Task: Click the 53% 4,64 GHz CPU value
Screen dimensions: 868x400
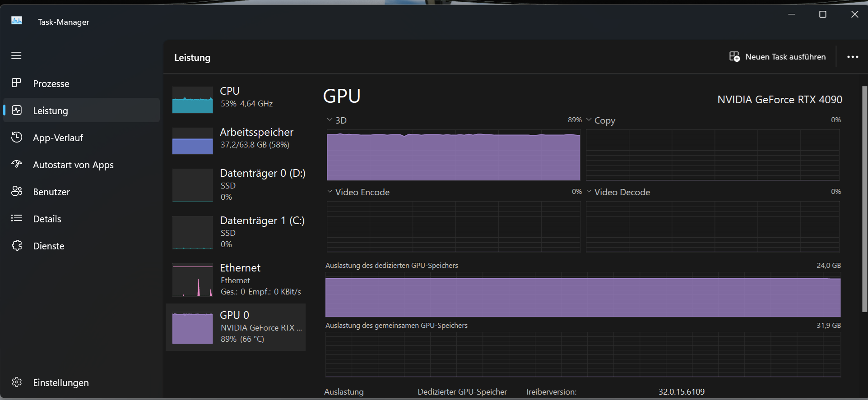Action: click(x=246, y=103)
